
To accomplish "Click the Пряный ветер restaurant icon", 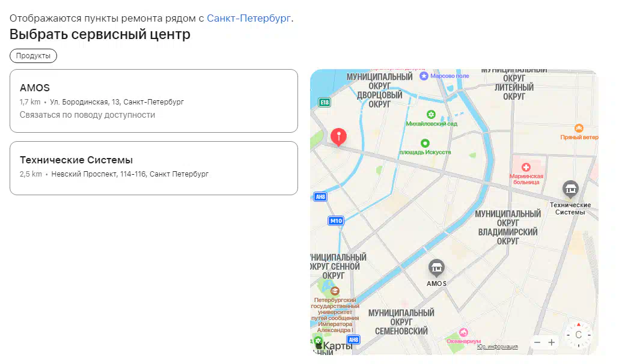I will point(579,128).
